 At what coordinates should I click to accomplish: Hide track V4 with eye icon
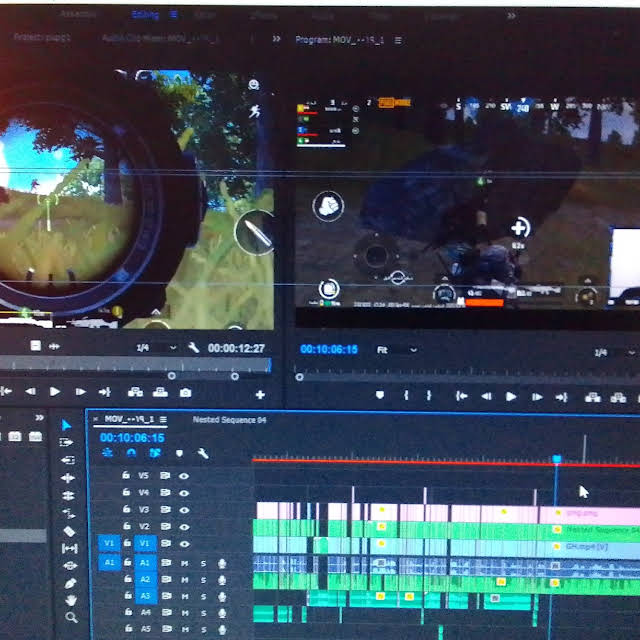pos(184,493)
